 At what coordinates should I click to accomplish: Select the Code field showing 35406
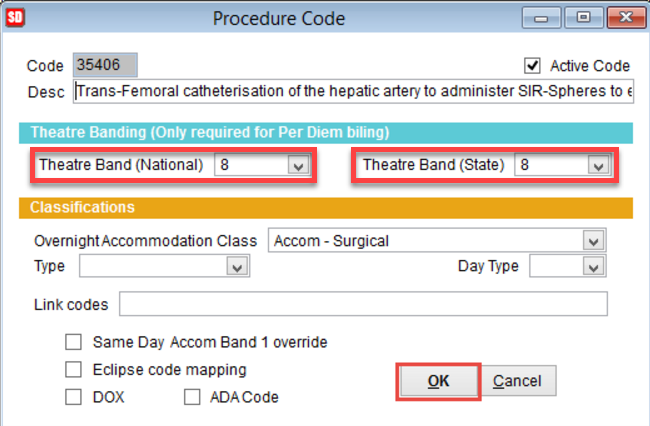pyautogui.click(x=105, y=65)
